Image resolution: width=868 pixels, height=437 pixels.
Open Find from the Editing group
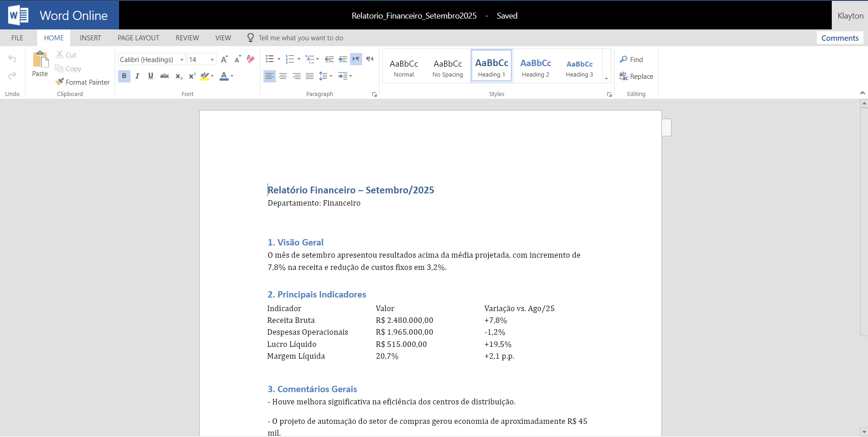pyautogui.click(x=631, y=59)
